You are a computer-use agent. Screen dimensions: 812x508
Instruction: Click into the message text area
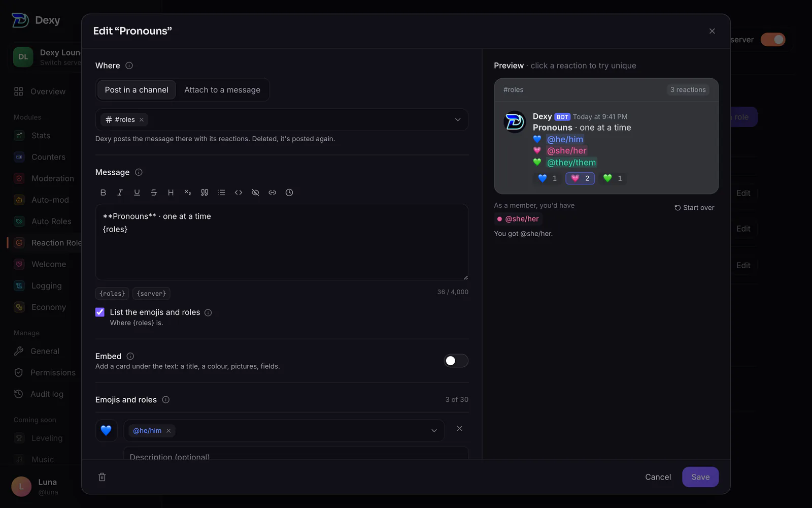coord(282,242)
